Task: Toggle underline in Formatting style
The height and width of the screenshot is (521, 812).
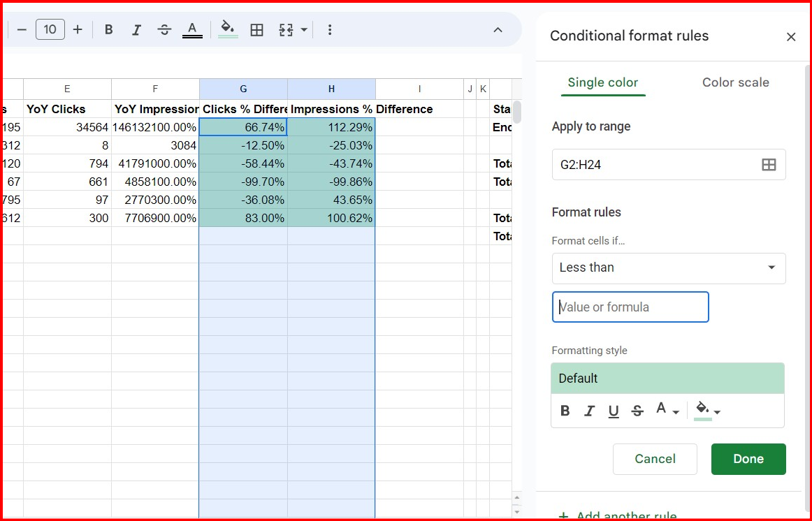Action: (614, 411)
